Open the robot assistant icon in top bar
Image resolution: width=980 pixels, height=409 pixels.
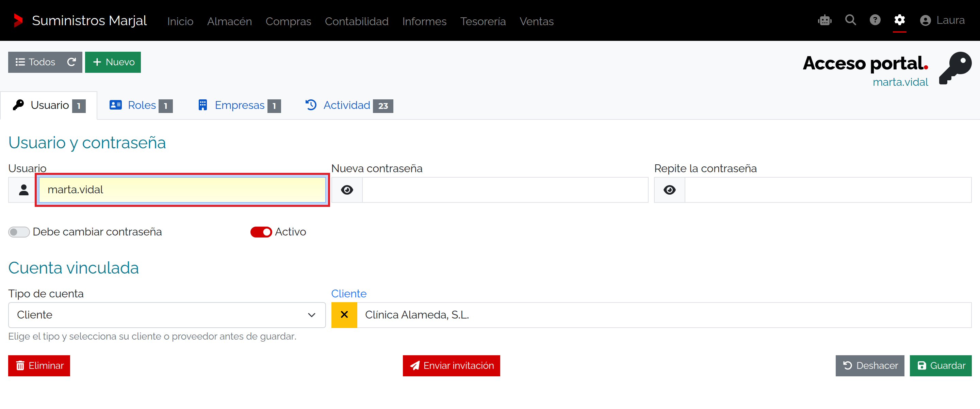pyautogui.click(x=824, y=20)
